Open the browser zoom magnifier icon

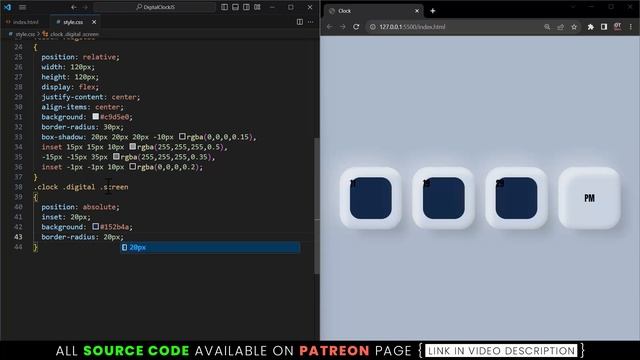click(x=547, y=27)
